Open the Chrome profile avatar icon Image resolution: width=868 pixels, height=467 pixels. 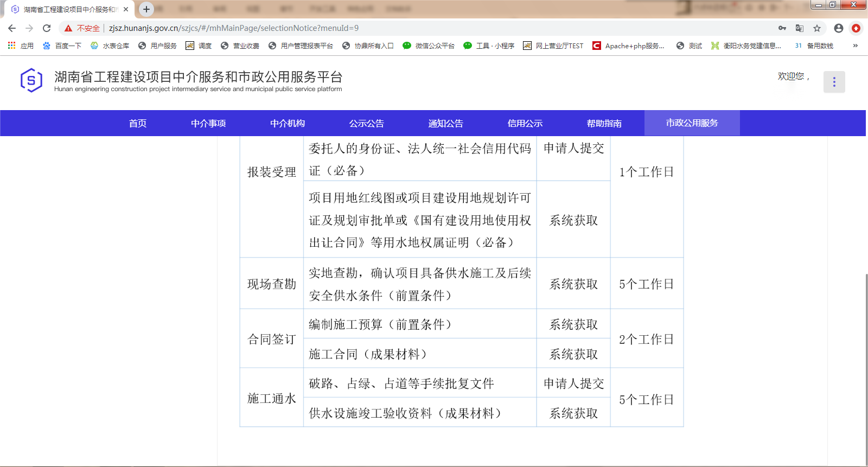tap(839, 28)
